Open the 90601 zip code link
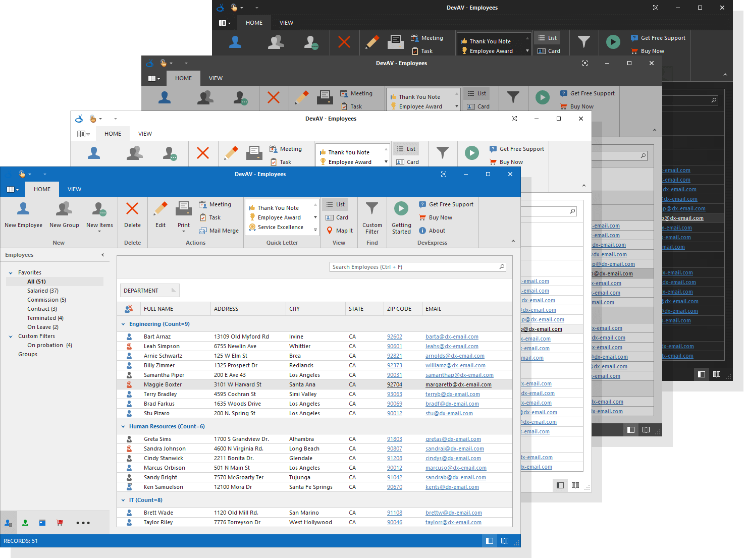 (x=394, y=346)
